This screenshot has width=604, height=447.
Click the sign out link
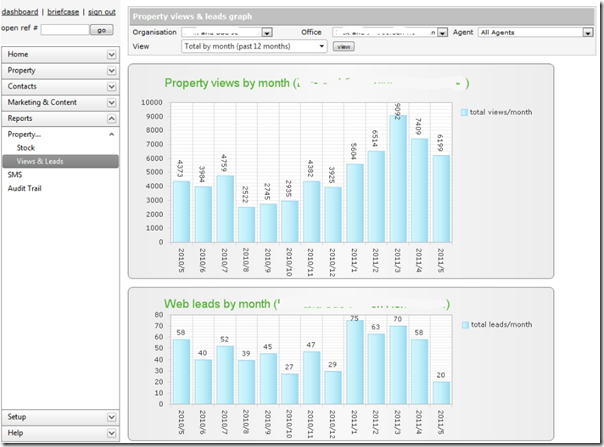point(101,10)
